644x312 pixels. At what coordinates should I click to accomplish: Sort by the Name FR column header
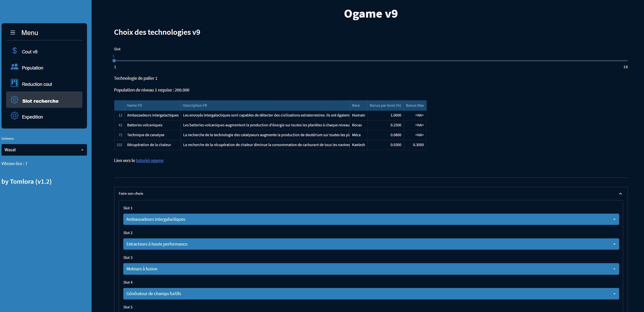(x=153, y=105)
